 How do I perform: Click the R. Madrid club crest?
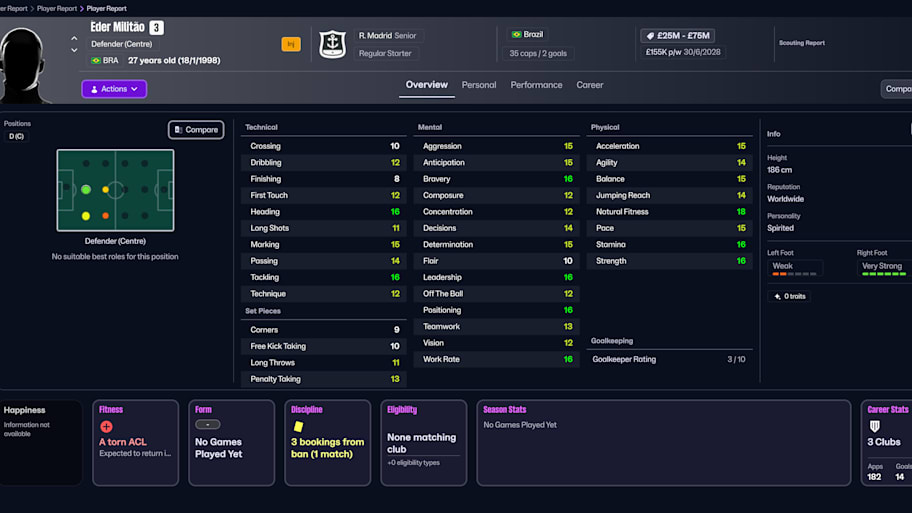click(x=333, y=44)
